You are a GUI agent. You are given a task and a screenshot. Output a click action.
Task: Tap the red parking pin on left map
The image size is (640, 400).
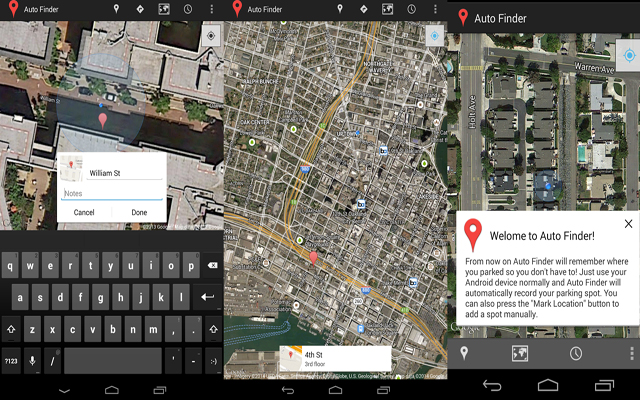[103, 121]
